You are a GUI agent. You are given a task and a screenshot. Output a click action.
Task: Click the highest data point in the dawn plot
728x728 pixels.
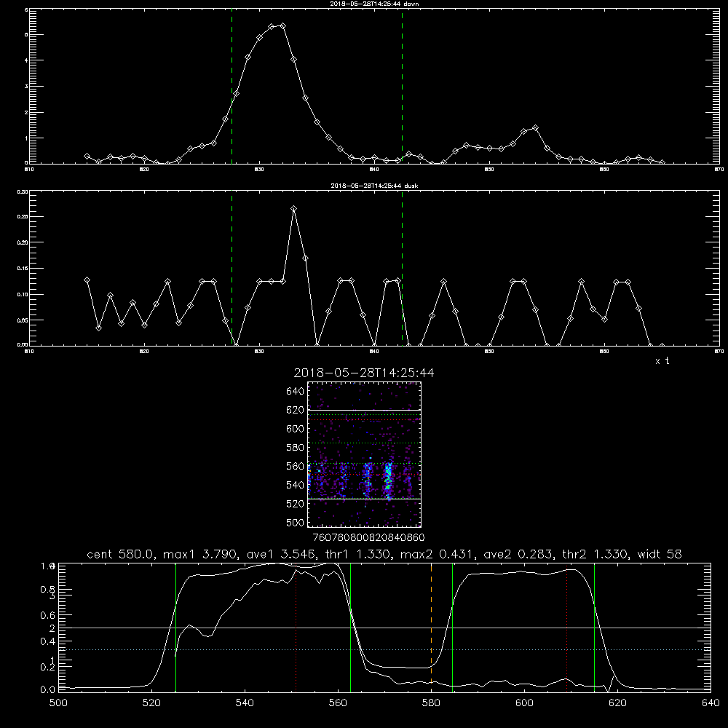click(282, 26)
